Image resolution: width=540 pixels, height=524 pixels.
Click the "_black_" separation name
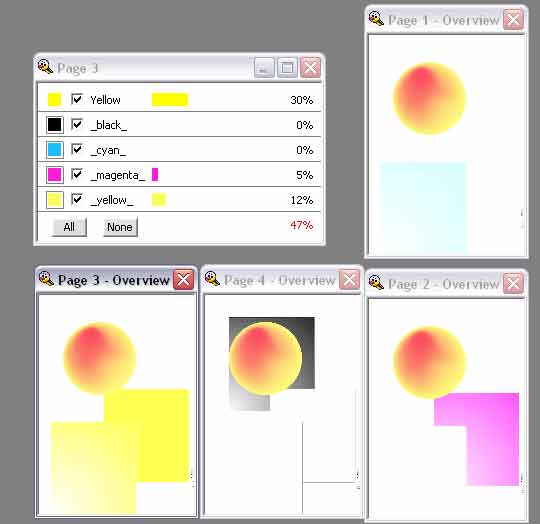click(108, 125)
